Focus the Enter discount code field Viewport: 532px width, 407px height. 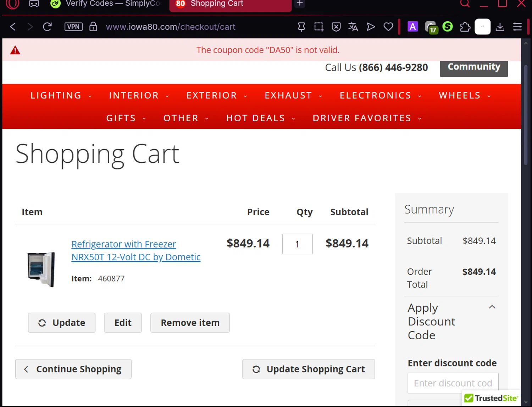click(x=453, y=383)
